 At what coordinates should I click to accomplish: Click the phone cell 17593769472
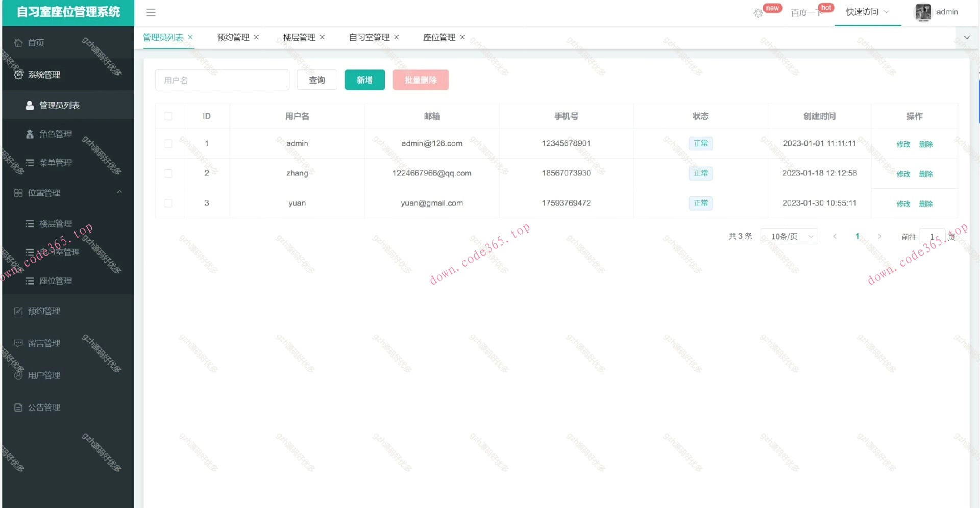[x=566, y=203]
